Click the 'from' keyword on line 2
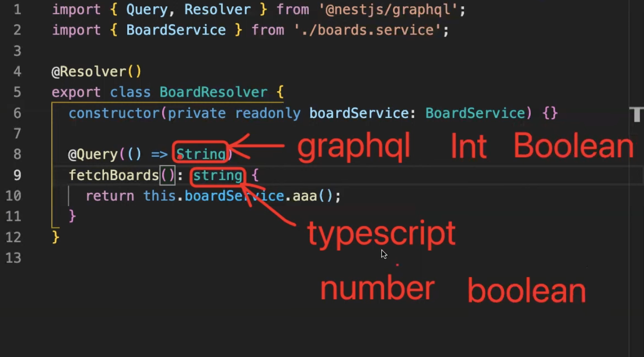 268,30
